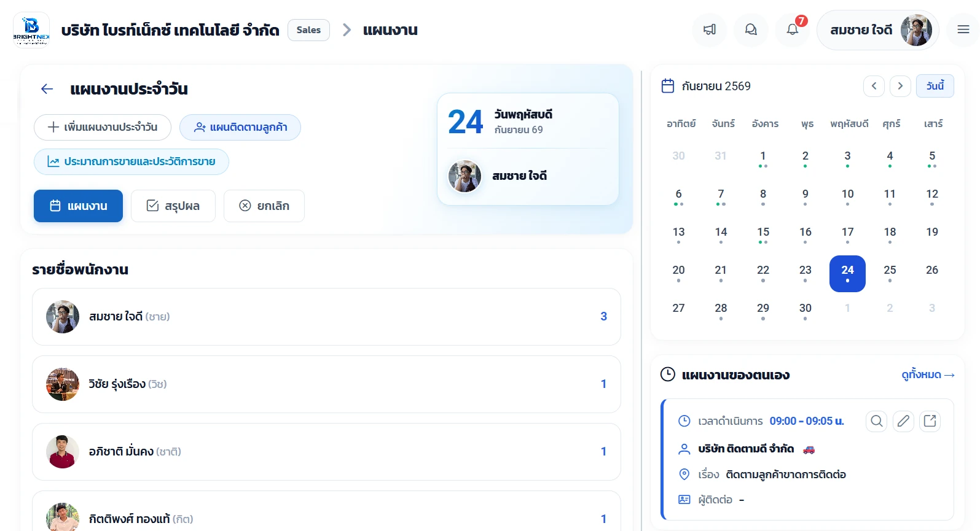Click the clock icon beside แผนงานของตนเอง

(668, 374)
